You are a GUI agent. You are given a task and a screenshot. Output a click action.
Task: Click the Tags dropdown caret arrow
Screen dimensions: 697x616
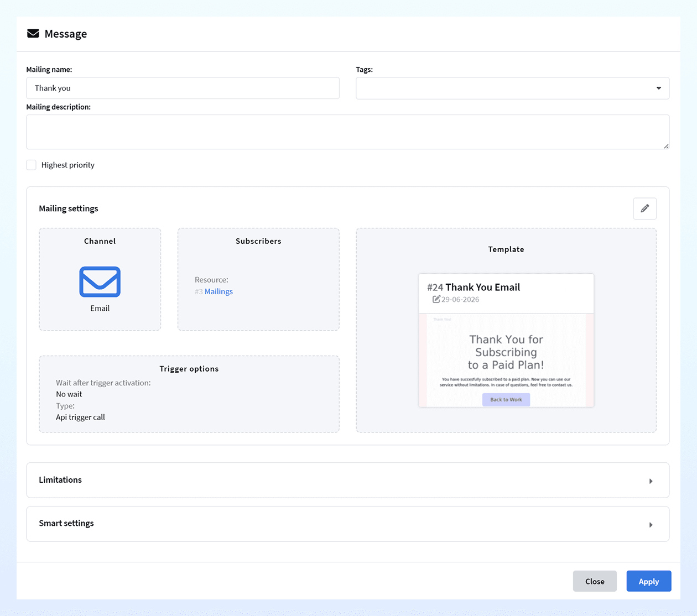[659, 88]
